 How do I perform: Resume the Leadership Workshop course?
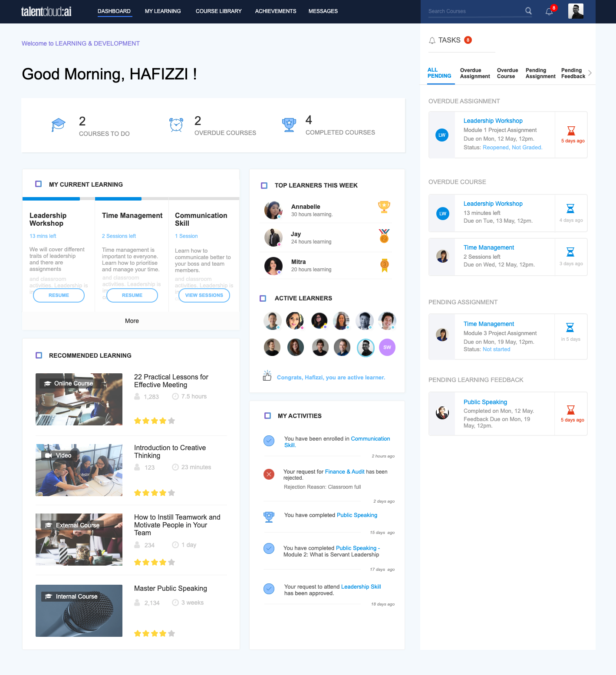click(59, 295)
